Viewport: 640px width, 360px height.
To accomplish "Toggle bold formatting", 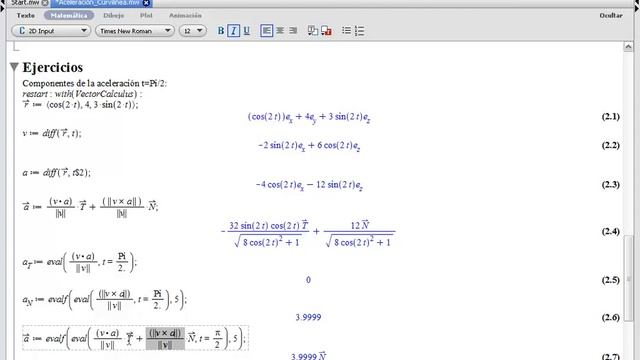I will pyautogui.click(x=220, y=31).
